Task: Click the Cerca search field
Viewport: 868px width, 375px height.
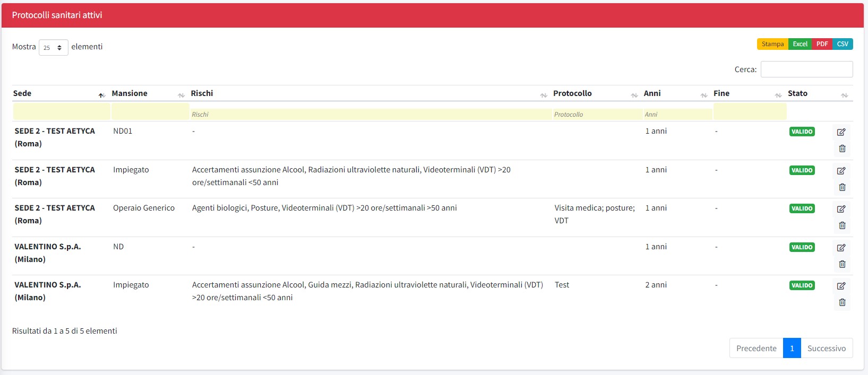Action: click(x=806, y=69)
